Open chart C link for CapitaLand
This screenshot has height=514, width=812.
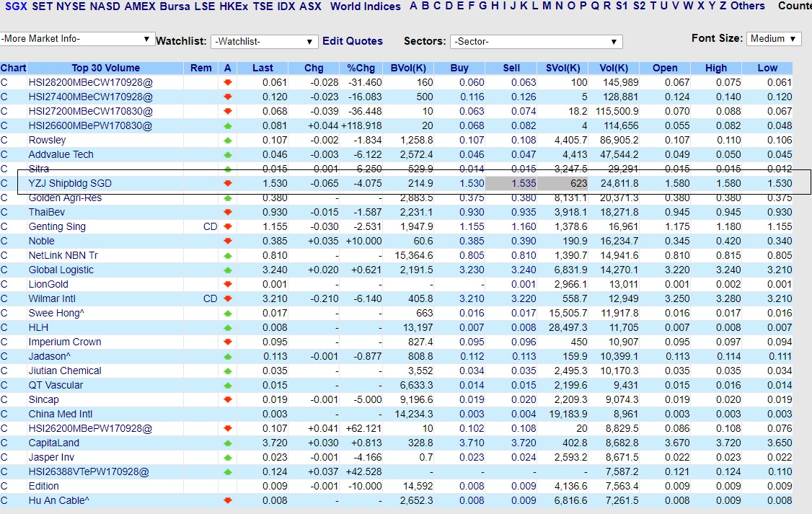click(x=4, y=443)
